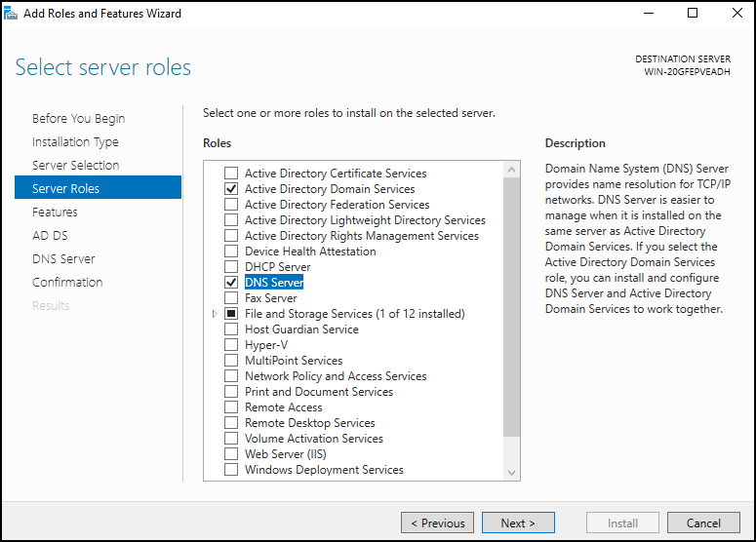The image size is (756, 542).
Task: Select the highlighted DNS Server role label
Action: pos(274,283)
